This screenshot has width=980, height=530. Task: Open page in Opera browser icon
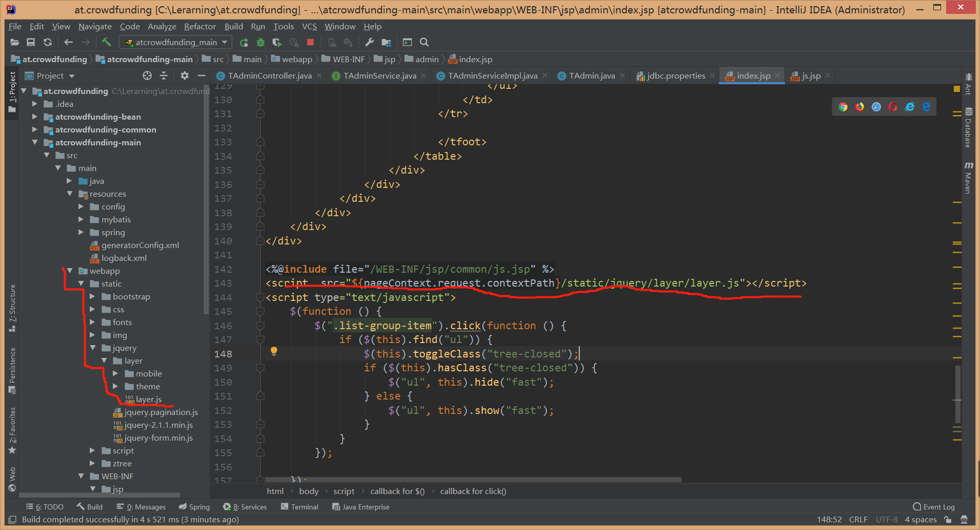point(893,107)
